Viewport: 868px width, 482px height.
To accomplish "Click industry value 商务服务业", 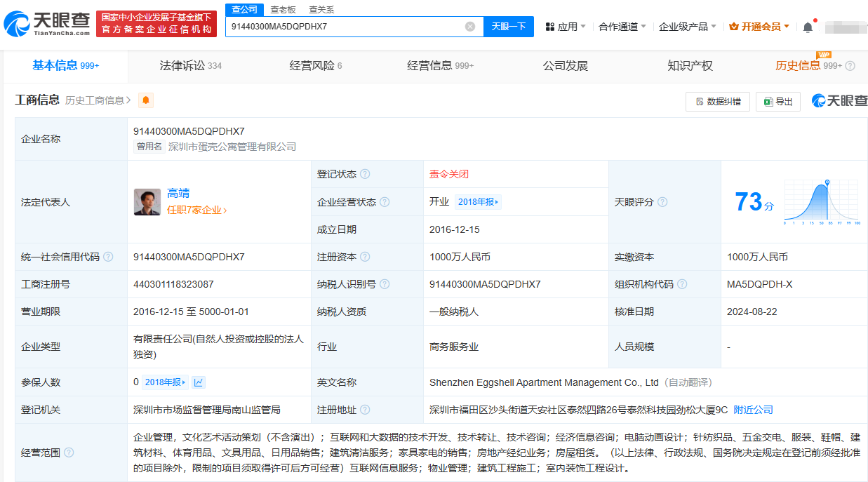I will click(454, 347).
